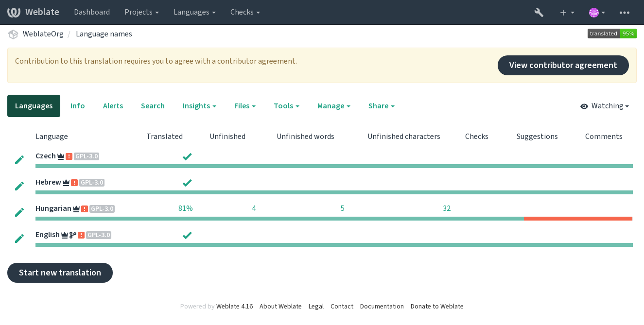Sort by Unfinished words column header
The width and height of the screenshot is (644, 325).
click(x=305, y=137)
